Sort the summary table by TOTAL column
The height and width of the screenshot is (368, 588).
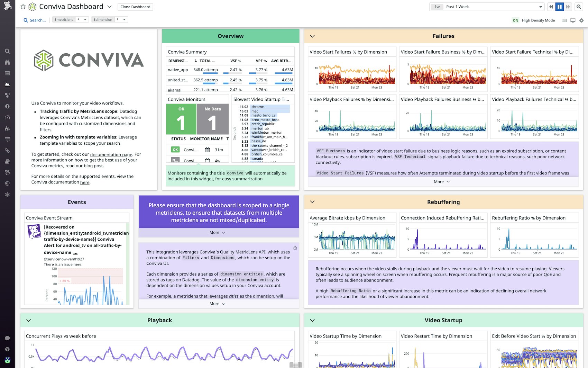[207, 61]
